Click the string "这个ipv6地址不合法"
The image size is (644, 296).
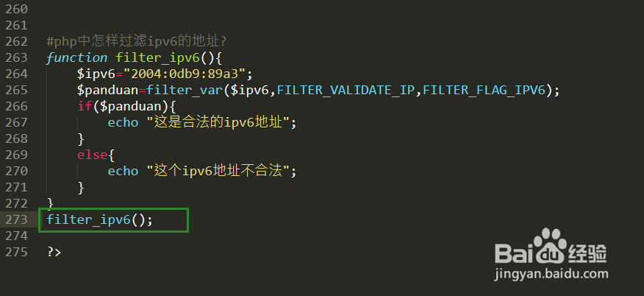click(x=218, y=171)
